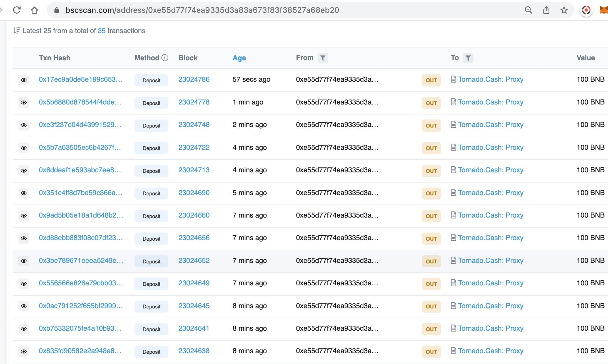Click contract icon on the 23024645 row
Viewport: 608px width, 364px height.
(x=453, y=306)
